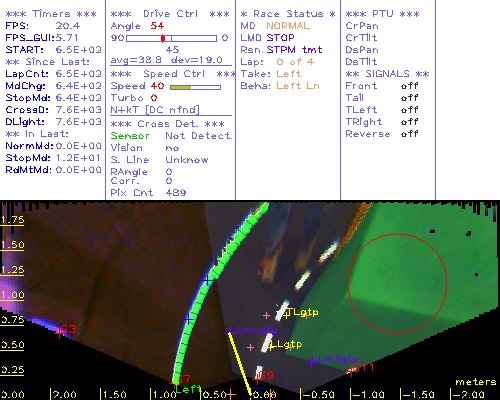
Task: Click the Front signal off indicator
Action: pos(409,86)
